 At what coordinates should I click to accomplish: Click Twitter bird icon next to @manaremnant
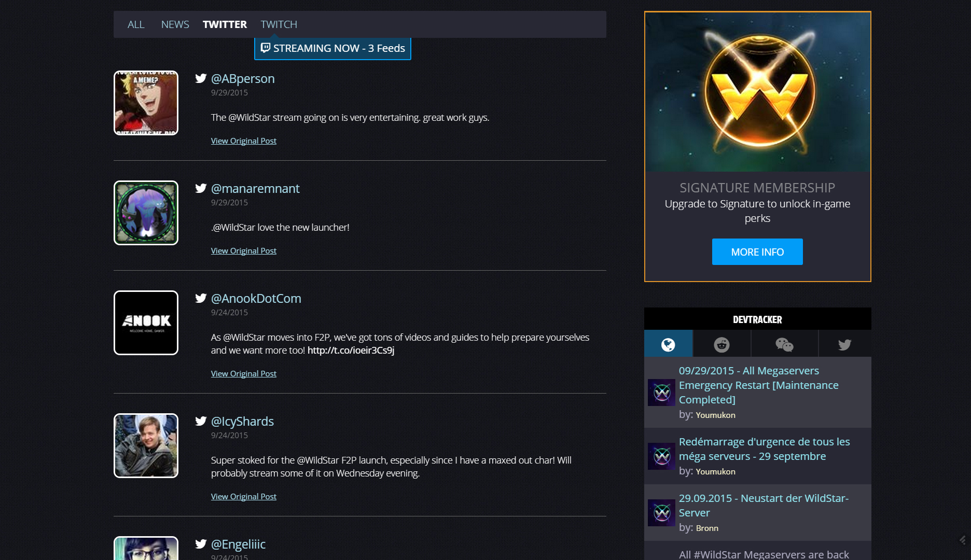click(x=201, y=188)
